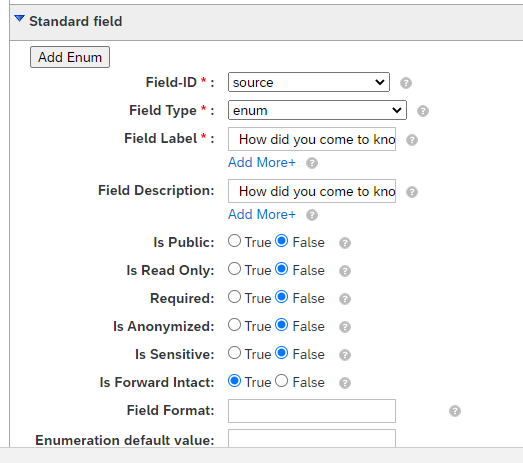Set Is Sensitive to True
Viewport: 523px width, 463px height.
coord(234,353)
